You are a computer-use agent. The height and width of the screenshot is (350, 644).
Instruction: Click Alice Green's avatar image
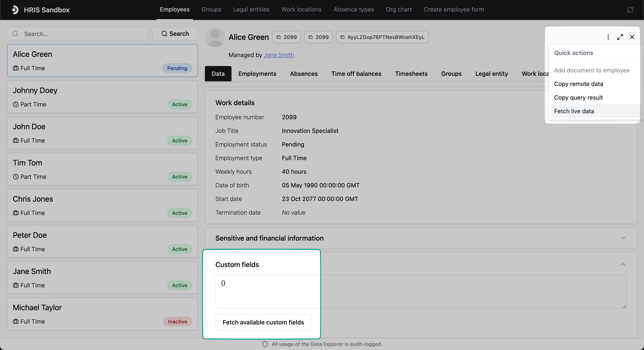coord(215,37)
